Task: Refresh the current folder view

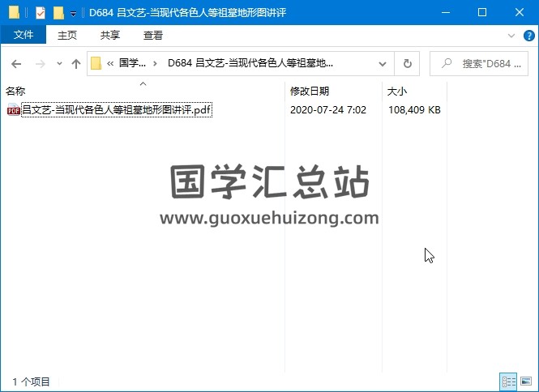Action: coord(408,63)
